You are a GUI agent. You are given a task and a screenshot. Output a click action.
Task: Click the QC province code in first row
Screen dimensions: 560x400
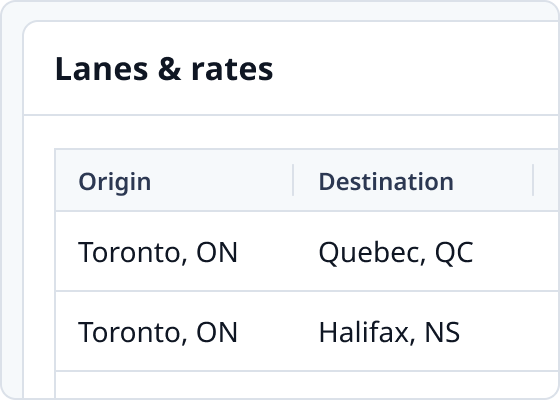point(454,252)
